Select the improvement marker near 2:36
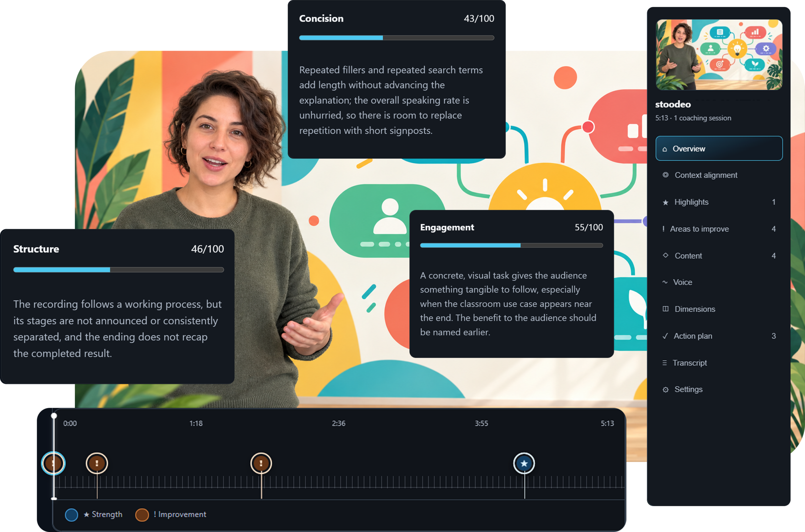Image resolution: width=805 pixels, height=532 pixels. click(261, 463)
